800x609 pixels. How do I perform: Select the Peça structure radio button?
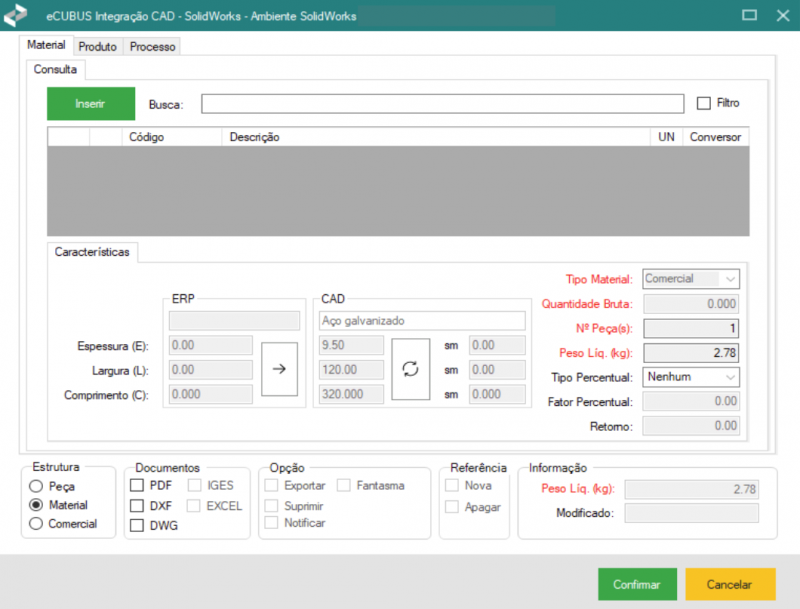[x=36, y=486]
